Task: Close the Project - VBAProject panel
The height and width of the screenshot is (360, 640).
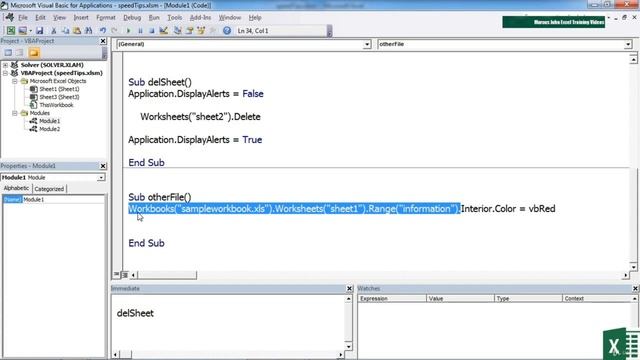Action: pos(103,41)
